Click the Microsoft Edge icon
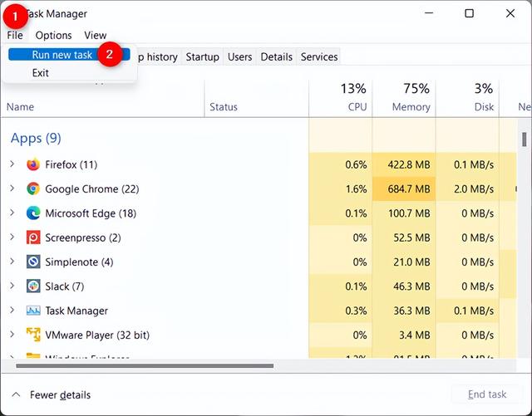This screenshot has width=532, height=416. tap(33, 213)
